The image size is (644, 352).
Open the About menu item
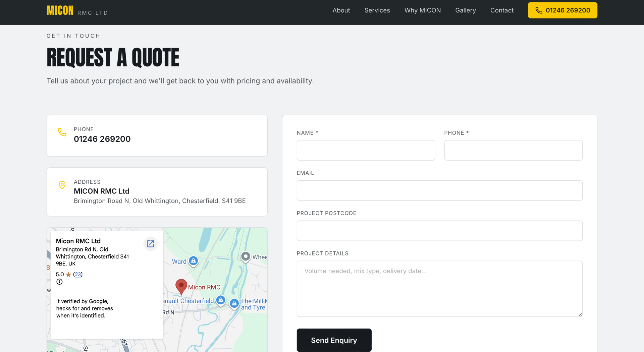click(341, 10)
